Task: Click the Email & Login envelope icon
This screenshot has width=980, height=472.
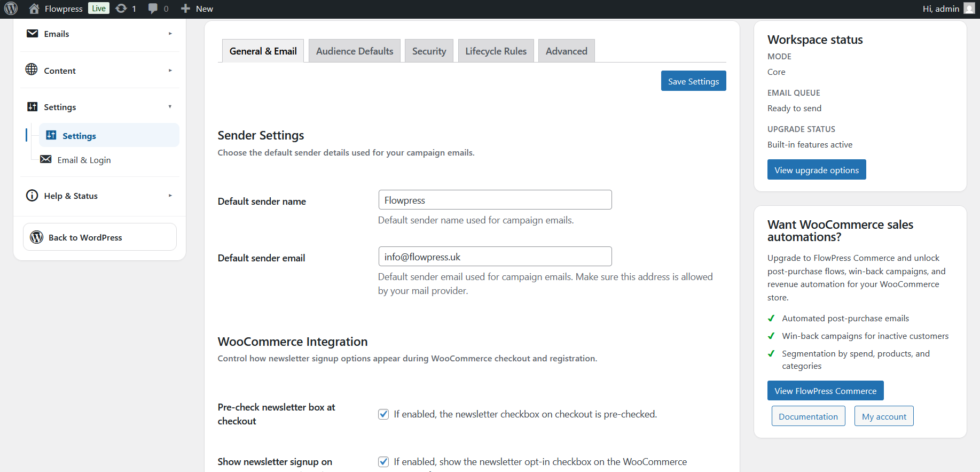Action: point(46,159)
